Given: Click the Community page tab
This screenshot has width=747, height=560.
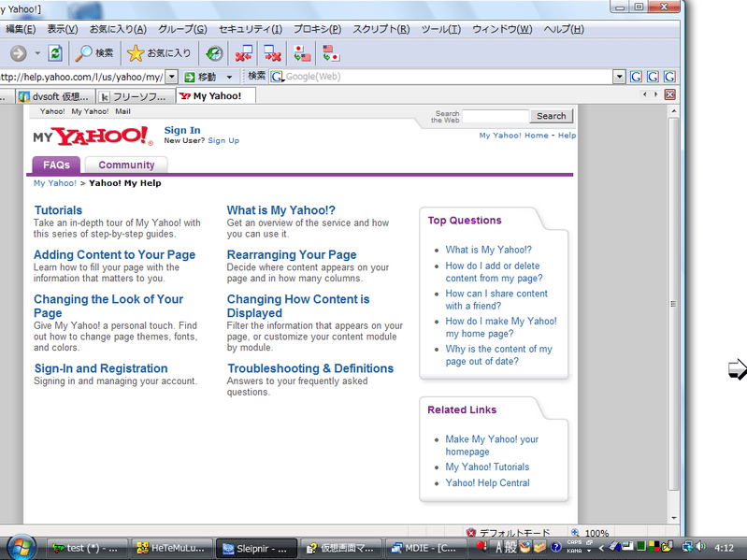Looking at the screenshot, I should pos(126,165).
